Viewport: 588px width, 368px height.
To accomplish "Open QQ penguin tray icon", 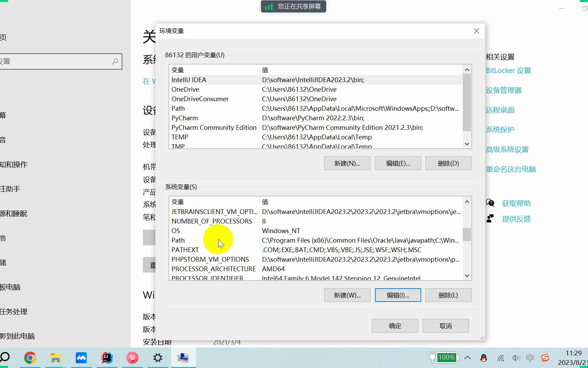I will pyautogui.click(x=484, y=358).
